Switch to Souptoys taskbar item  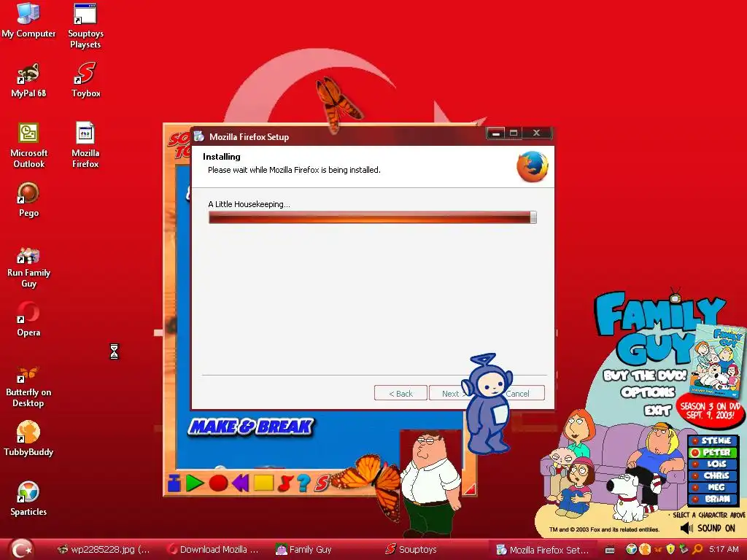411,549
